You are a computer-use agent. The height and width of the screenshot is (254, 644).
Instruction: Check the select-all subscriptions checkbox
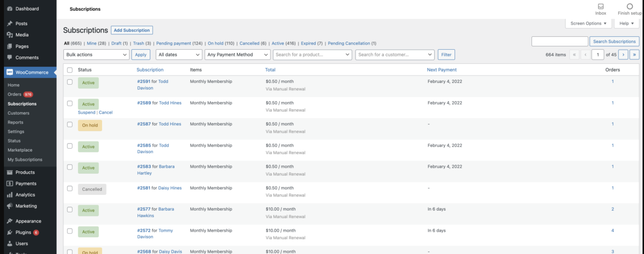[x=70, y=70]
